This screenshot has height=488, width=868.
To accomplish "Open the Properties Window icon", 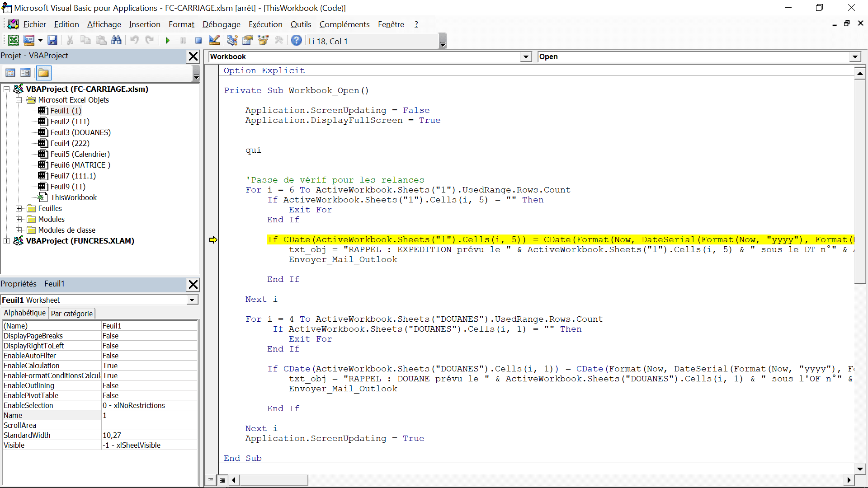I will 247,41.
